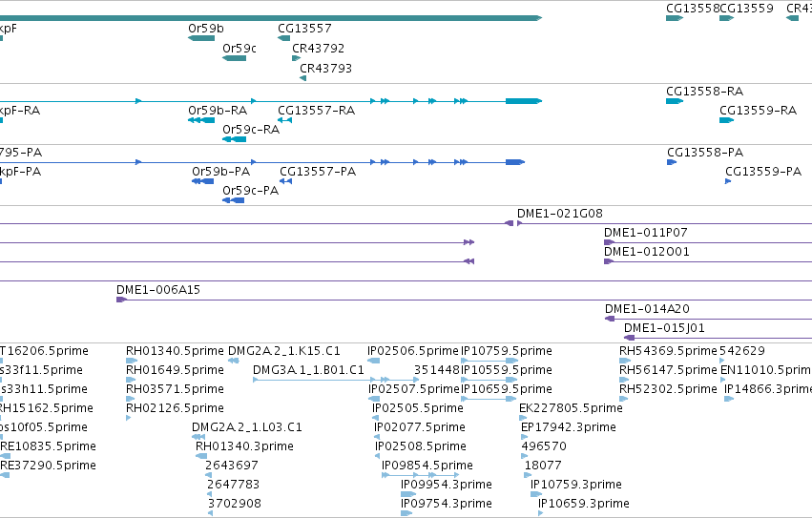This screenshot has width=812, height=518.
Task: Click the CG13557-RA transcript
Action: pyautogui.click(x=285, y=120)
